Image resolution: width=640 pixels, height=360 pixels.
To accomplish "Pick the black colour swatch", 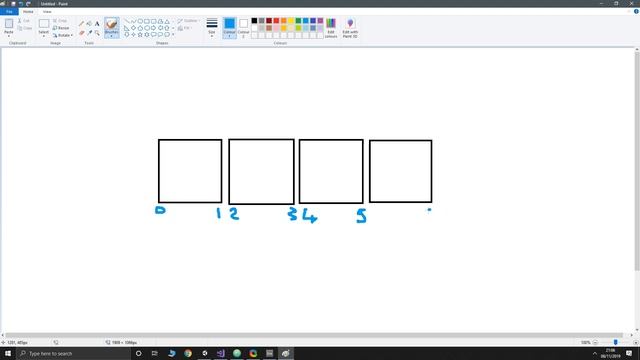I will (x=254, y=20).
